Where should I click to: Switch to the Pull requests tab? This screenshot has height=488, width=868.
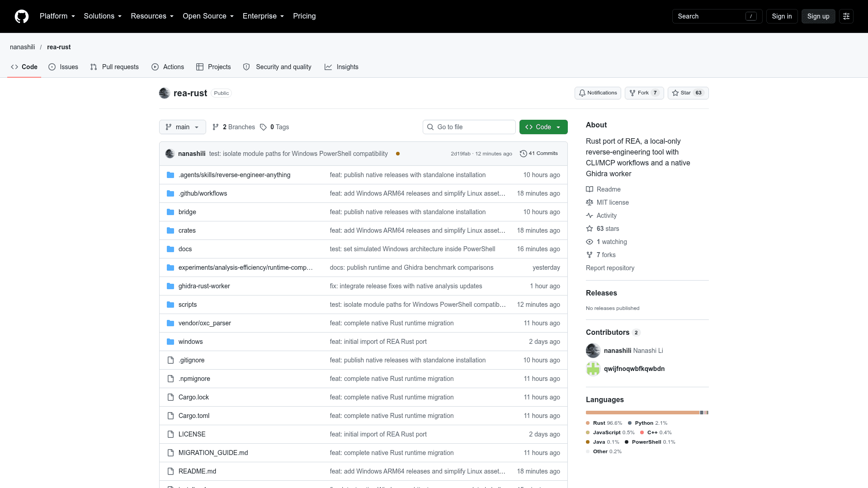pyautogui.click(x=115, y=67)
